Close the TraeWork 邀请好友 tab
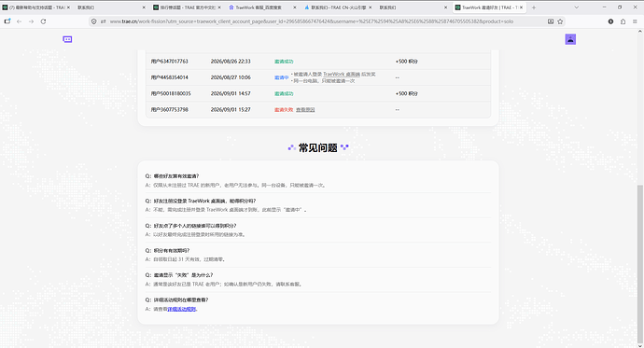Viewport: 644px width, 348px height. (x=521, y=7)
